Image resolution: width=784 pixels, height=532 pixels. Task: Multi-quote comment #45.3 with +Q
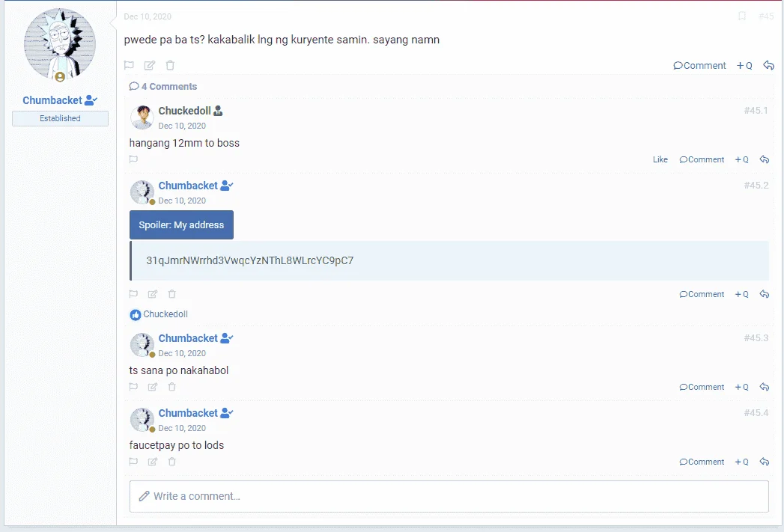(x=741, y=387)
